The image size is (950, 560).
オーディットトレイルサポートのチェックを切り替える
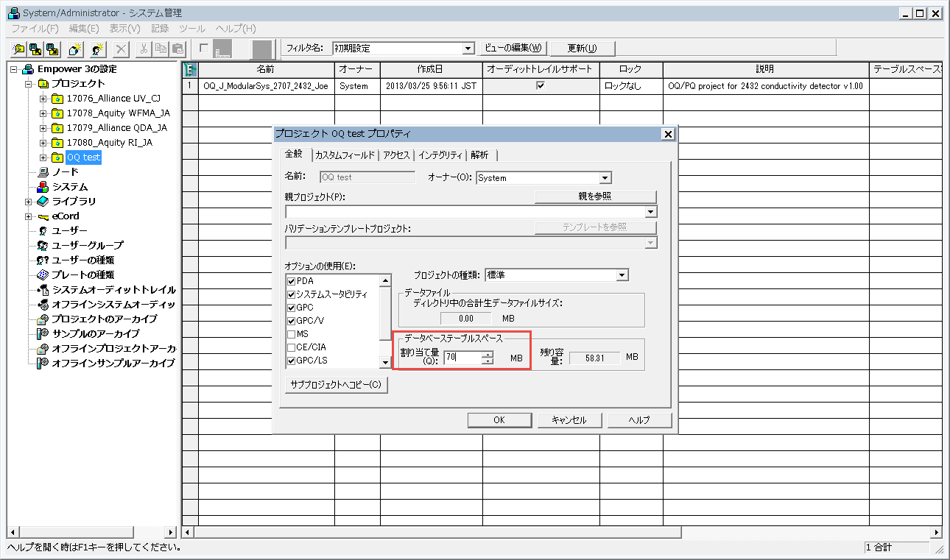(x=541, y=85)
